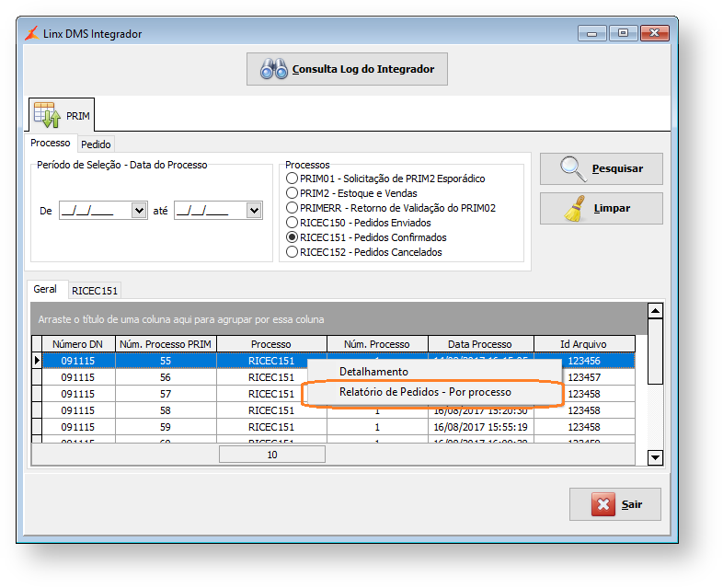Click the record count button showing 10
Image resolution: width=723 pixels, height=588 pixels.
(x=272, y=455)
